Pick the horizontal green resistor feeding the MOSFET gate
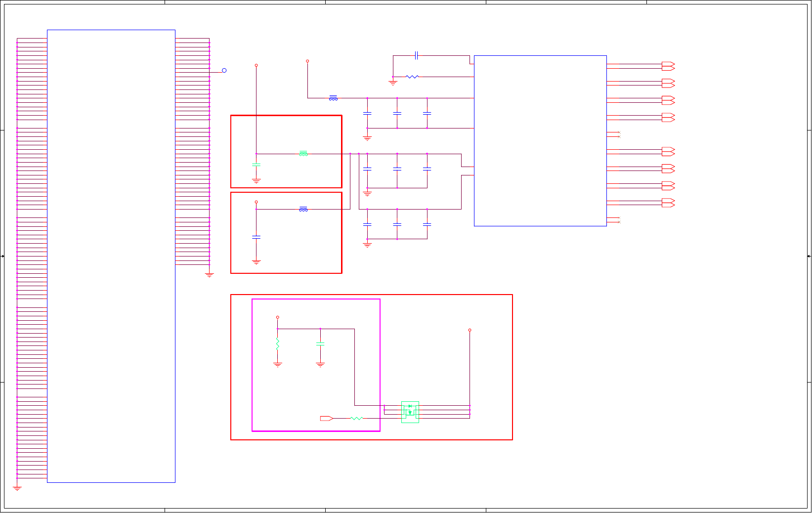 (356, 419)
